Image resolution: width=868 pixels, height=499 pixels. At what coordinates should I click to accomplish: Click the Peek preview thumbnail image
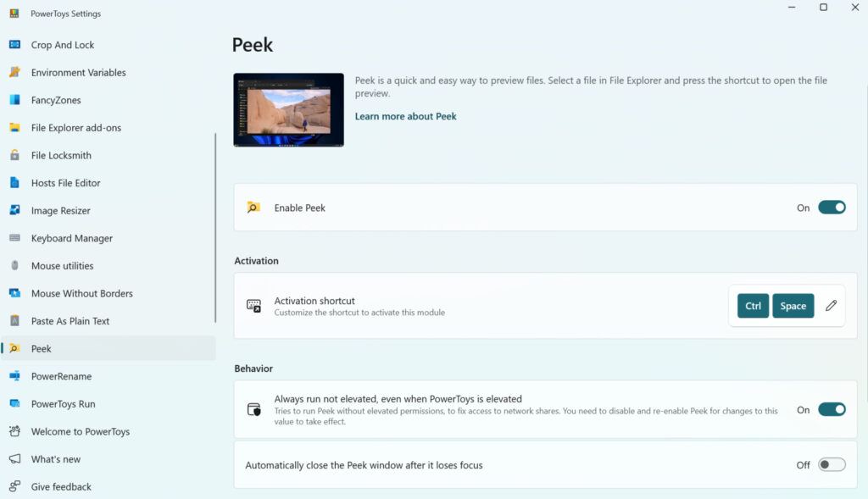289,110
